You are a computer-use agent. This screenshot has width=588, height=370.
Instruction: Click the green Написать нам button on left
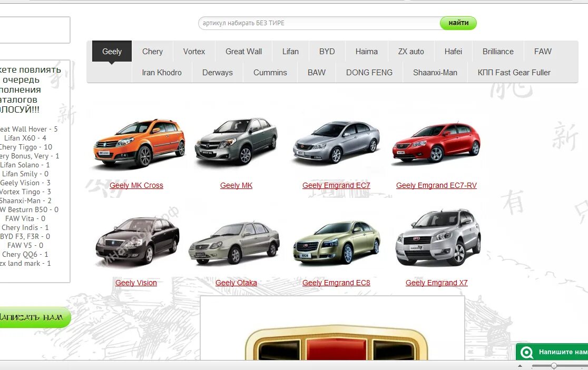pyautogui.click(x=34, y=317)
